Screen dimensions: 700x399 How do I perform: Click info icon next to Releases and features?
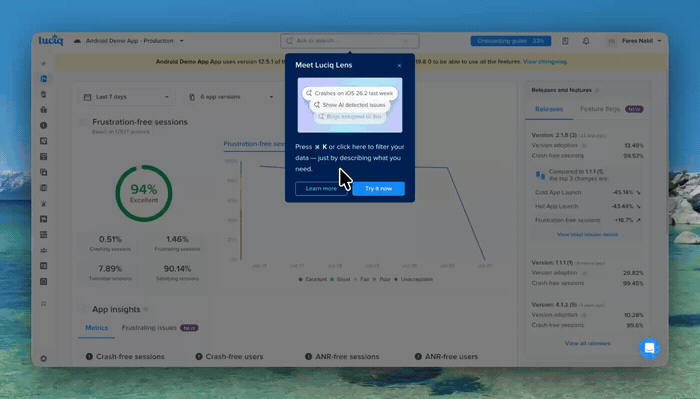[x=597, y=90]
